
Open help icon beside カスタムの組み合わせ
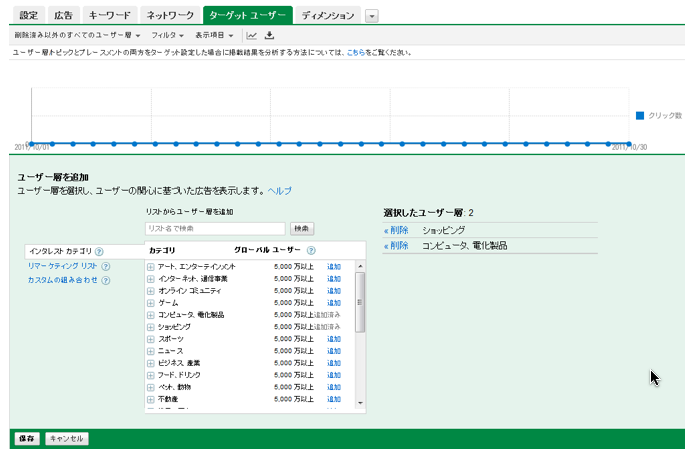pos(106,280)
